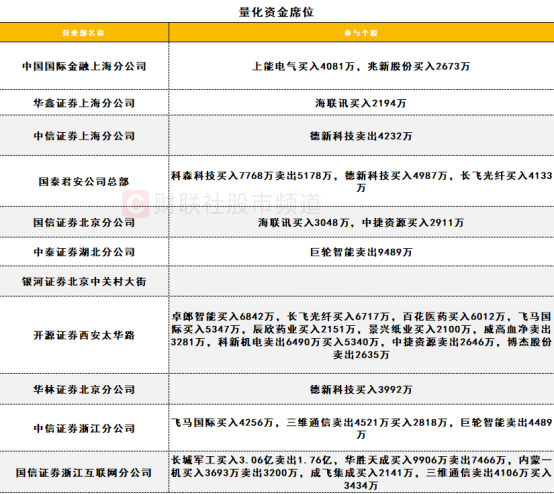Click the 德新科技买入3992万 entry

(361, 389)
